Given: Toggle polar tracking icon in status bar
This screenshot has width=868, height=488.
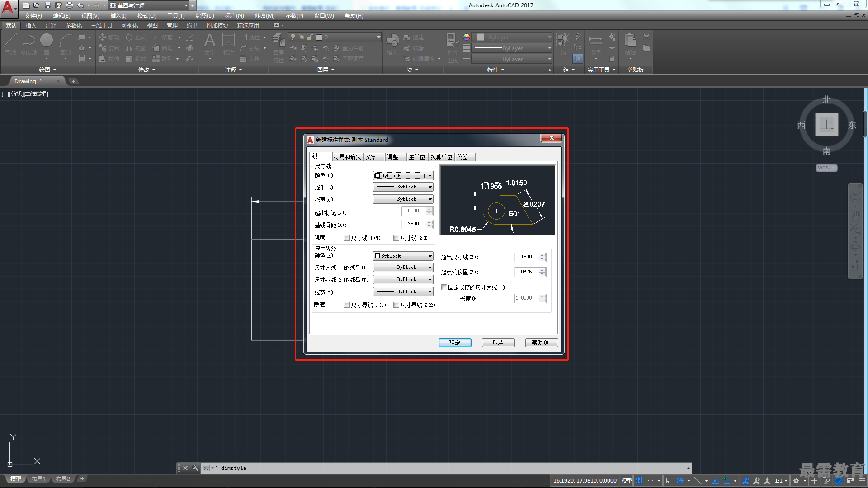Looking at the screenshot, I should (x=679, y=481).
